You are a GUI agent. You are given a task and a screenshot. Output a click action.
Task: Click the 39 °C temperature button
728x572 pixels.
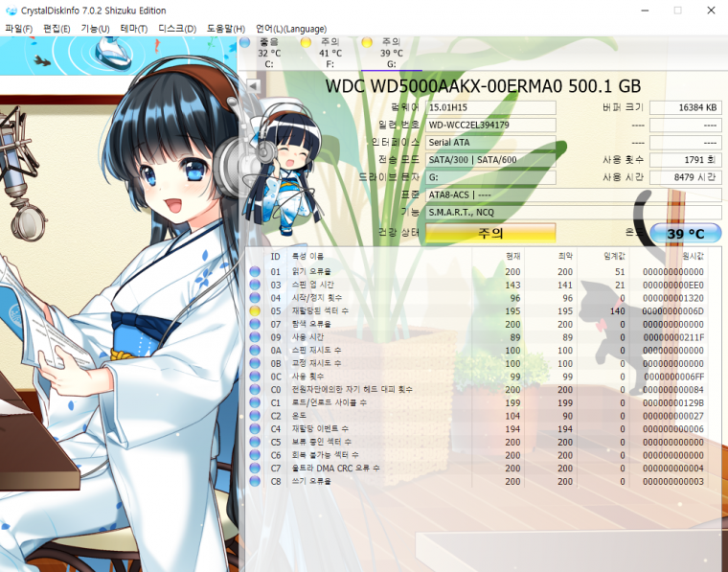pos(686,234)
